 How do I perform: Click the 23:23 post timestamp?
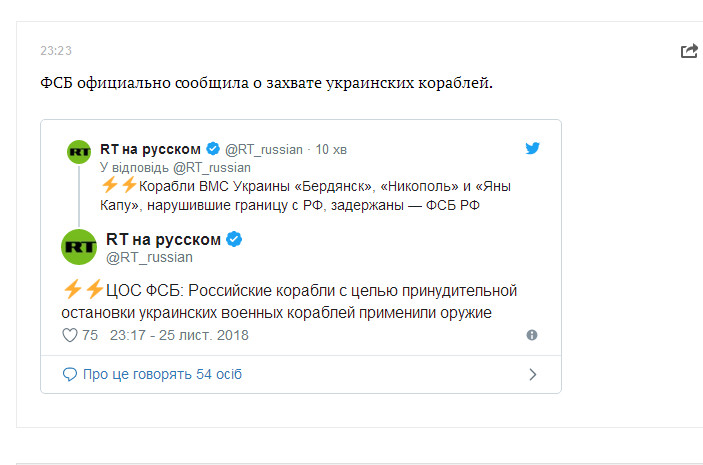click(55, 50)
